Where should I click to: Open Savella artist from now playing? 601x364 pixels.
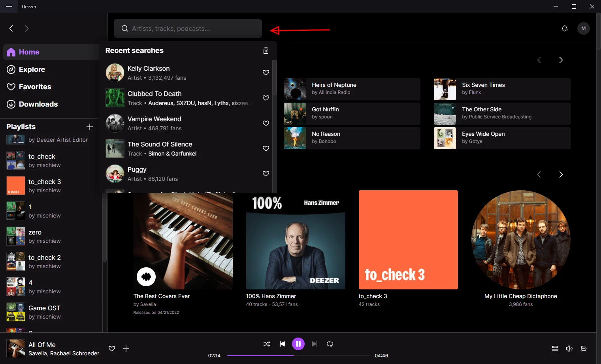pos(38,354)
